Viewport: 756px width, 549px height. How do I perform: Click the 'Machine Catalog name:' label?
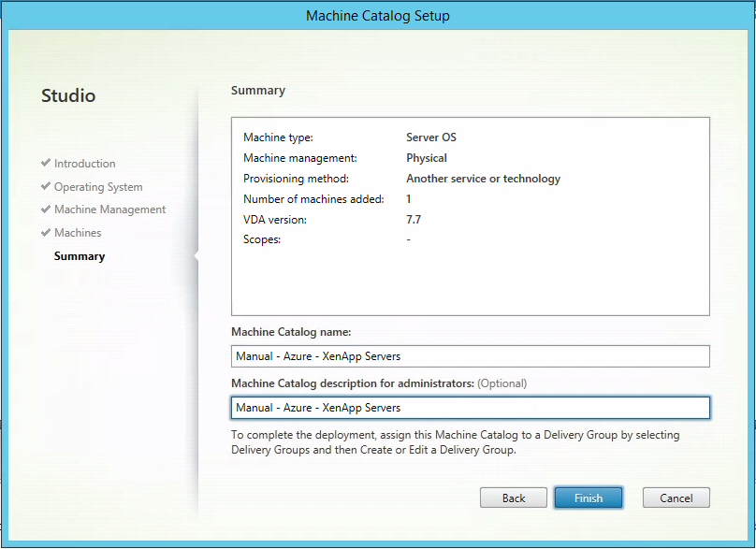coord(291,332)
